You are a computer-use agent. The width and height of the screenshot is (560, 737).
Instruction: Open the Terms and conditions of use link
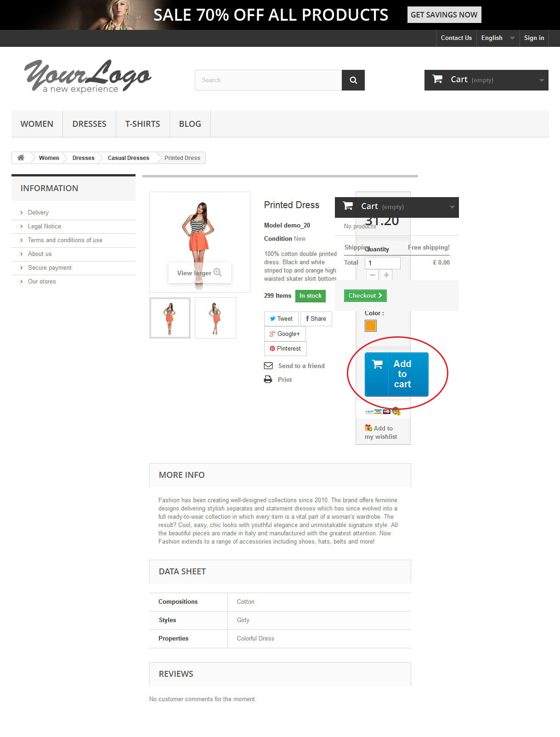pos(65,240)
